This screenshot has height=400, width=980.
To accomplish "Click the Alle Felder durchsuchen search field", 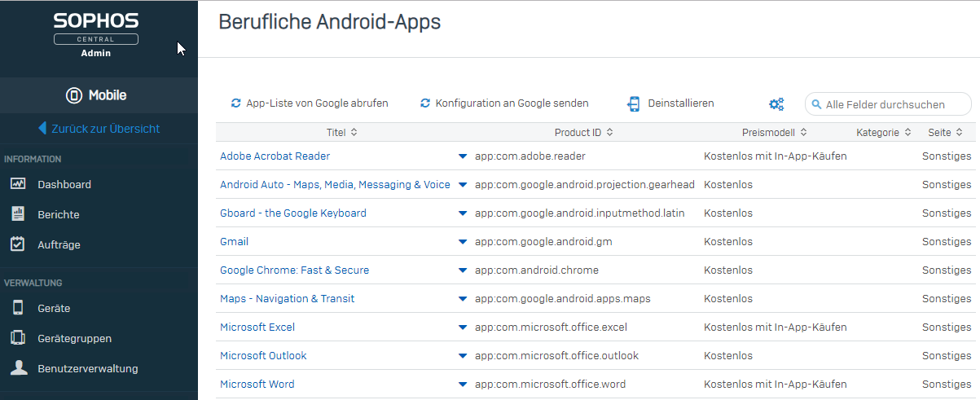I will click(x=888, y=104).
